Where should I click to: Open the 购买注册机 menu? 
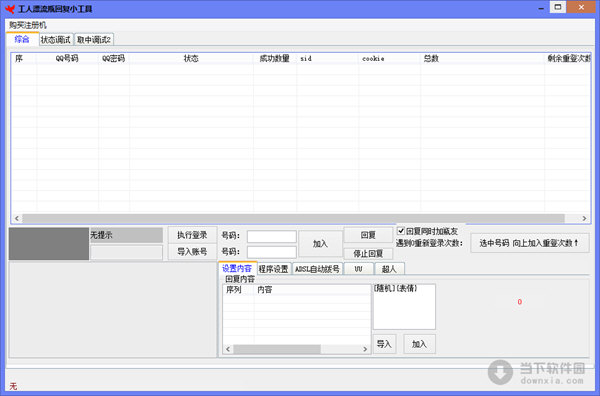pos(28,25)
